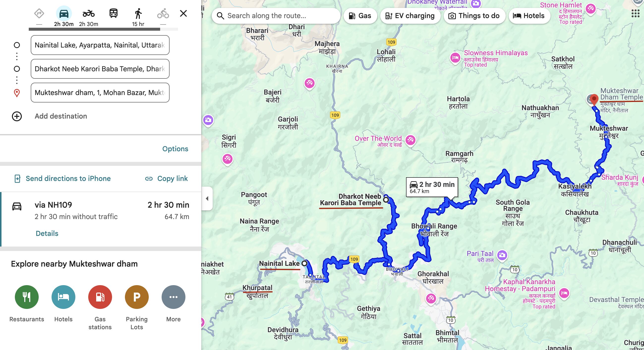644x350 pixels.
Task: Filter by Gas along the route
Action: [x=360, y=16]
